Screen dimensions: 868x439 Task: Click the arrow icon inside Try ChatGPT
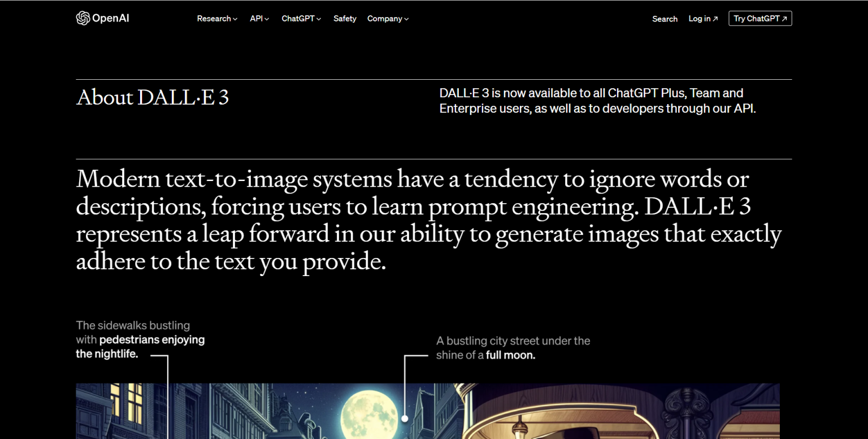pyautogui.click(x=784, y=19)
